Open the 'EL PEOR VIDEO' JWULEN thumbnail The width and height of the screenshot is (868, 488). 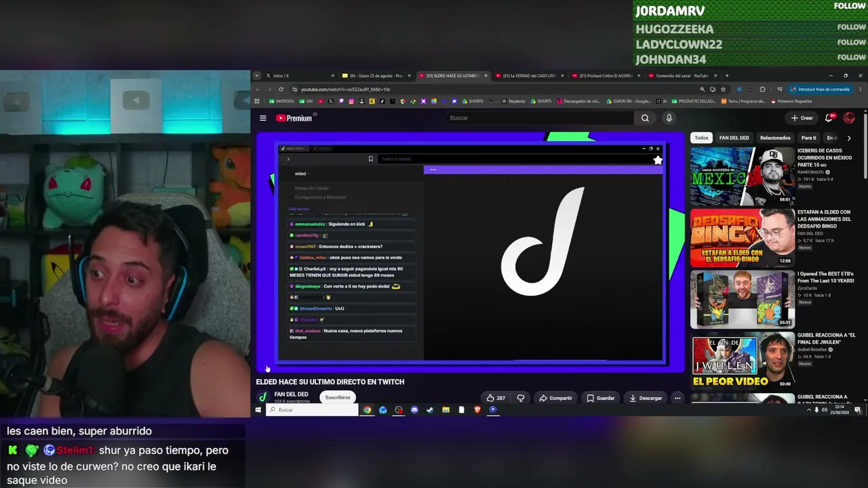[x=743, y=361]
